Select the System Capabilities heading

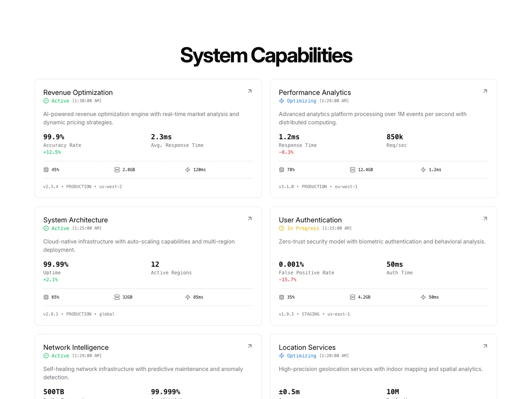266,55
